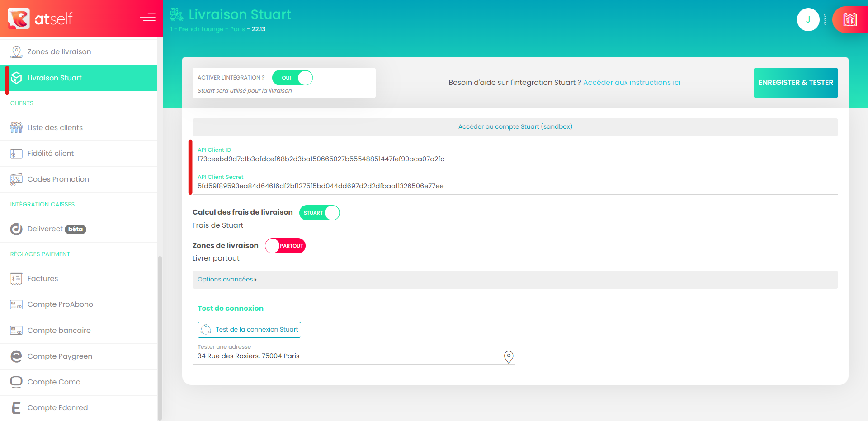Screen dimensions: 868x421
Task: Open Deliverect beta integration
Action: point(79,229)
